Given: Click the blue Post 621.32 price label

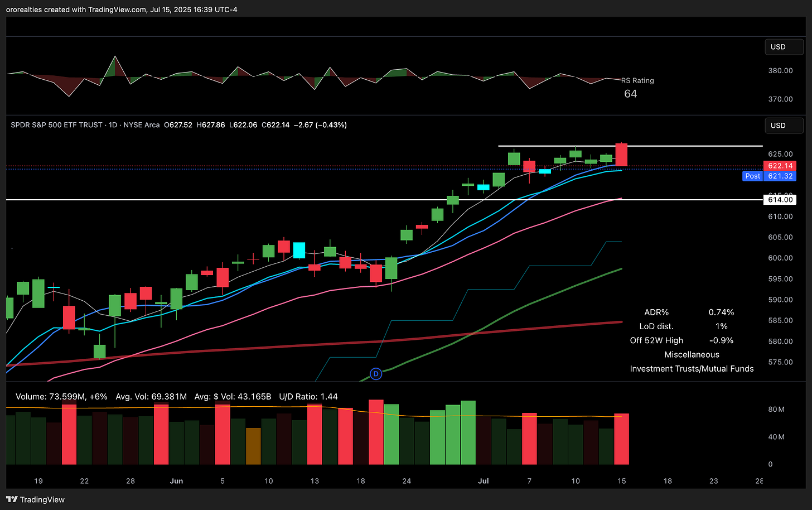Looking at the screenshot, I should tap(770, 176).
